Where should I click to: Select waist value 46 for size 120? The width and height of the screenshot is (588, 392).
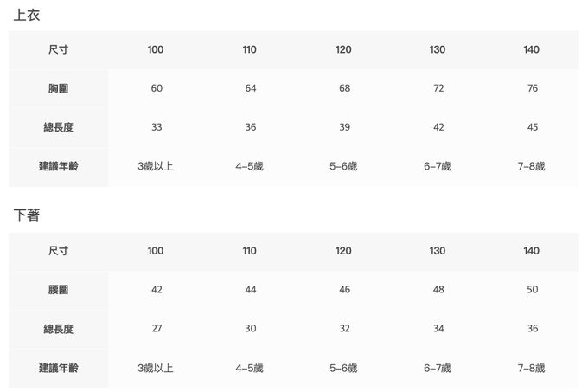point(344,290)
